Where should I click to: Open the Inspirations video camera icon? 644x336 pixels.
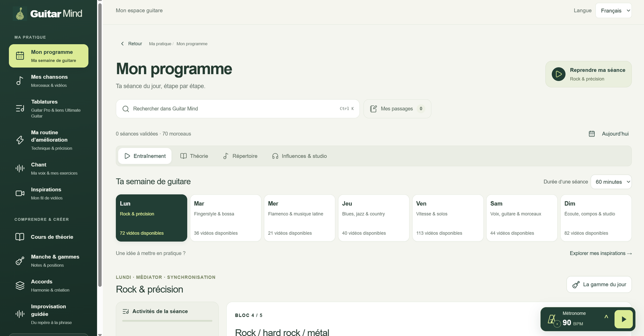pos(20,193)
